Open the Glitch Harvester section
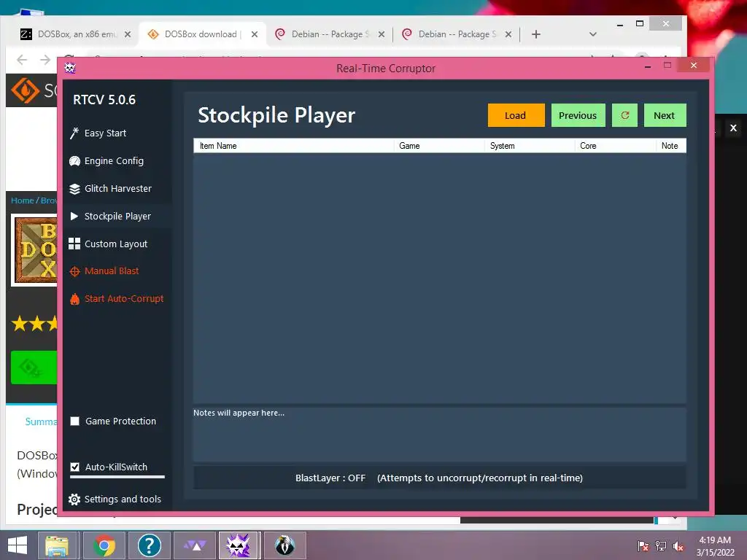The width and height of the screenshot is (747, 560). (117, 189)
